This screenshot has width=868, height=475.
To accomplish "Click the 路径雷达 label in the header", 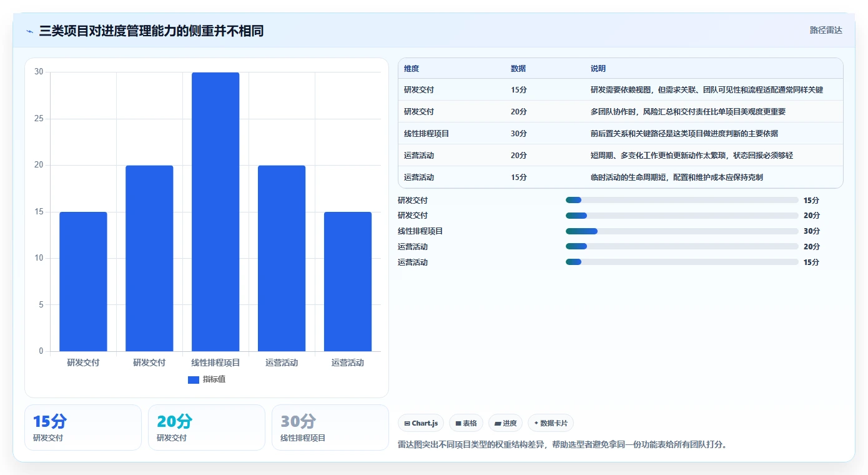I will [x=826, y=30].
